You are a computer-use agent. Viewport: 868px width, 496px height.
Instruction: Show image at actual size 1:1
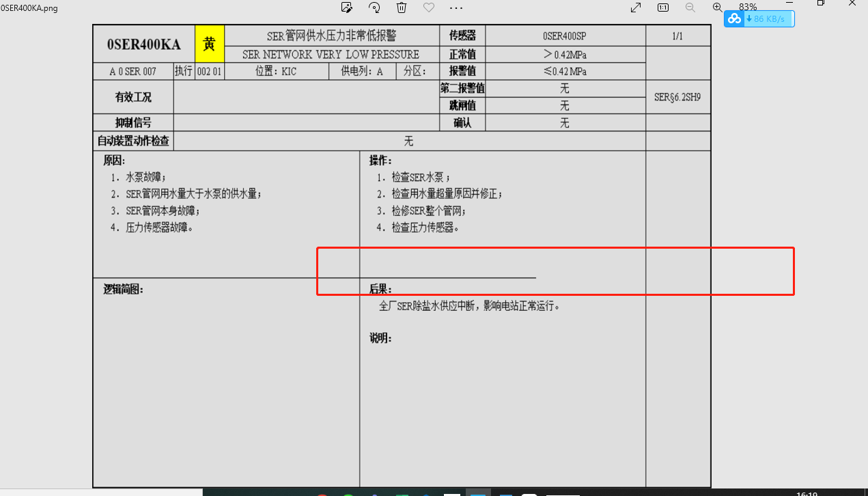pyautogui.click(x=663, y=8)
